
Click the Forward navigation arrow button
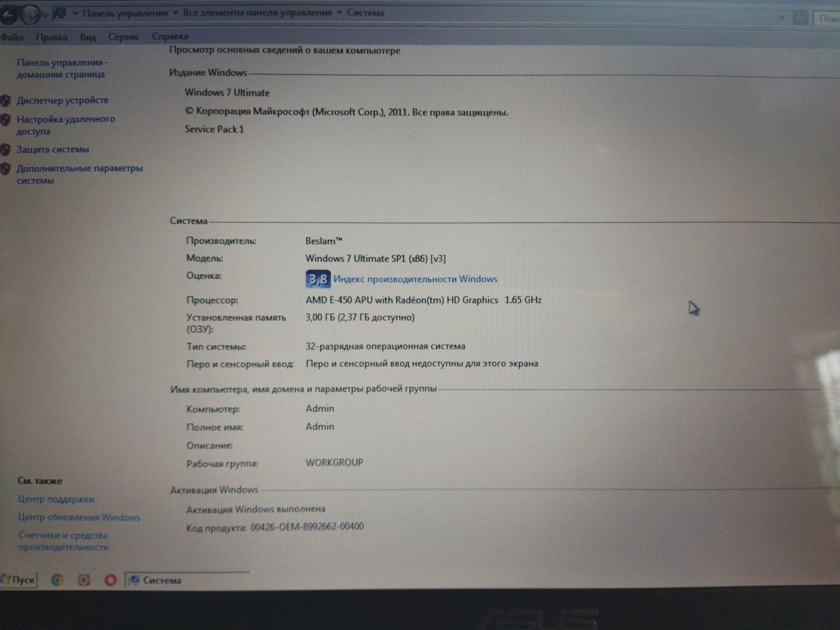click(x=30, y=15)
